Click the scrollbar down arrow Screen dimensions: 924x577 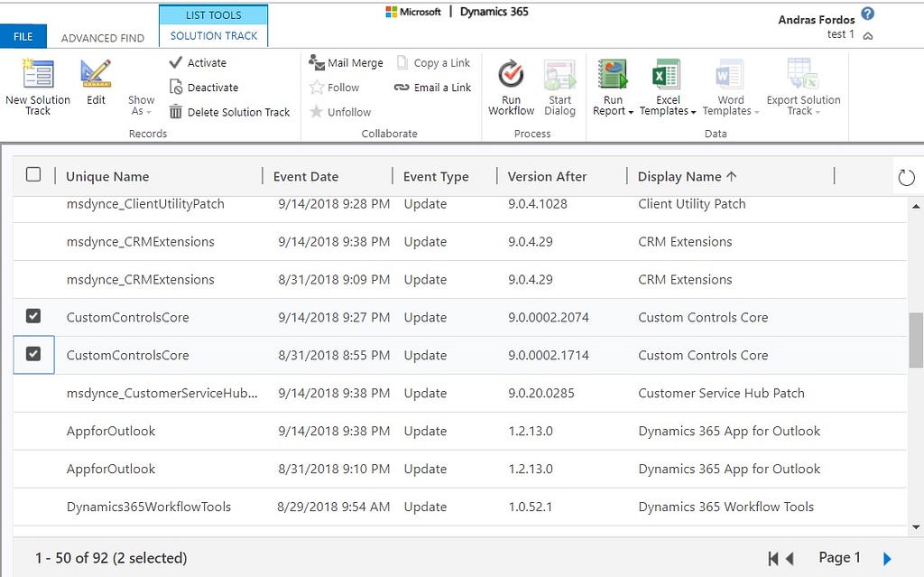coord(916,526)
